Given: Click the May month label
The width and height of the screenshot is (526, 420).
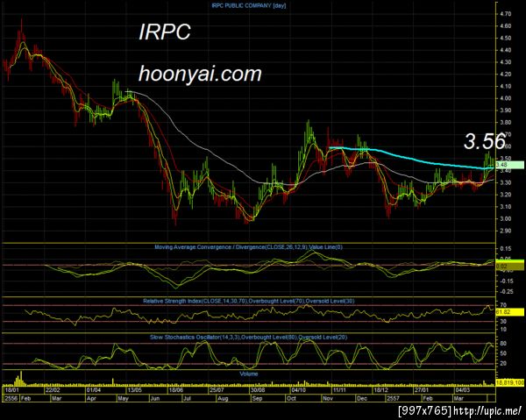Looking at the screenshot, I should coord(123,399).
